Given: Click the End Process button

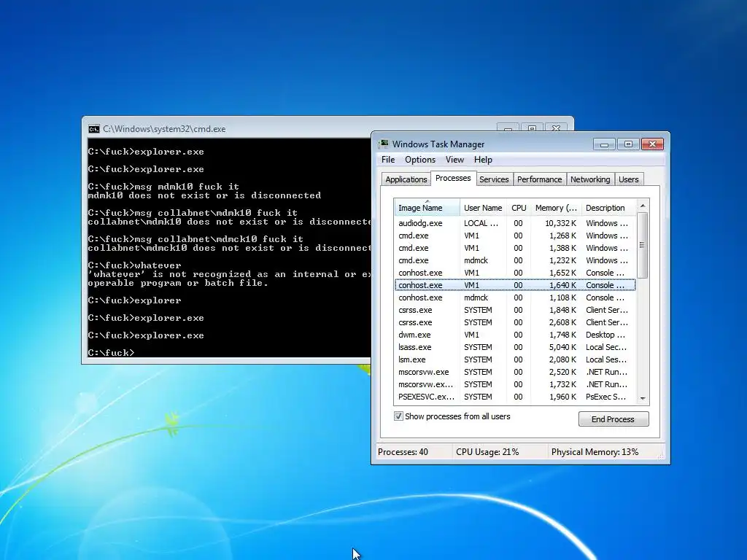Looking at the screenshot, I should [613, 419].
